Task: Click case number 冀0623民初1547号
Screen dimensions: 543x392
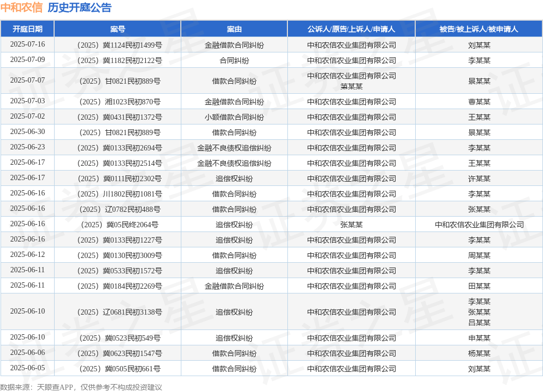Action: click(x=119, y=353)
